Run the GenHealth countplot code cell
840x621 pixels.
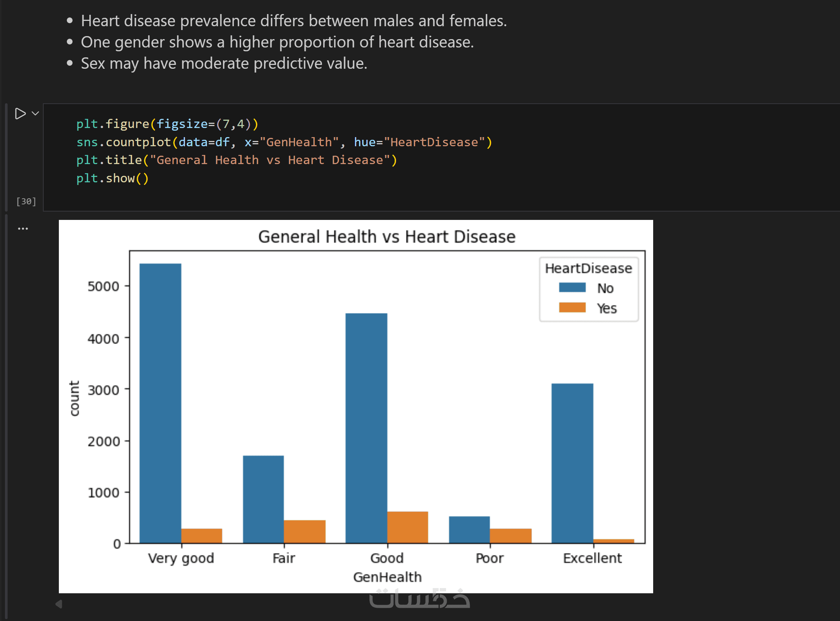[20, 114]
